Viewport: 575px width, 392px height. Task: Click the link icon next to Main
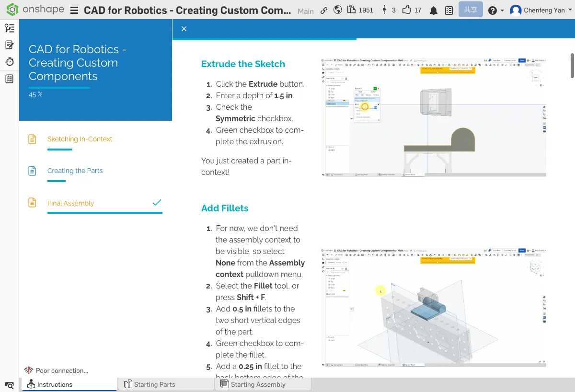click(324, 10)
